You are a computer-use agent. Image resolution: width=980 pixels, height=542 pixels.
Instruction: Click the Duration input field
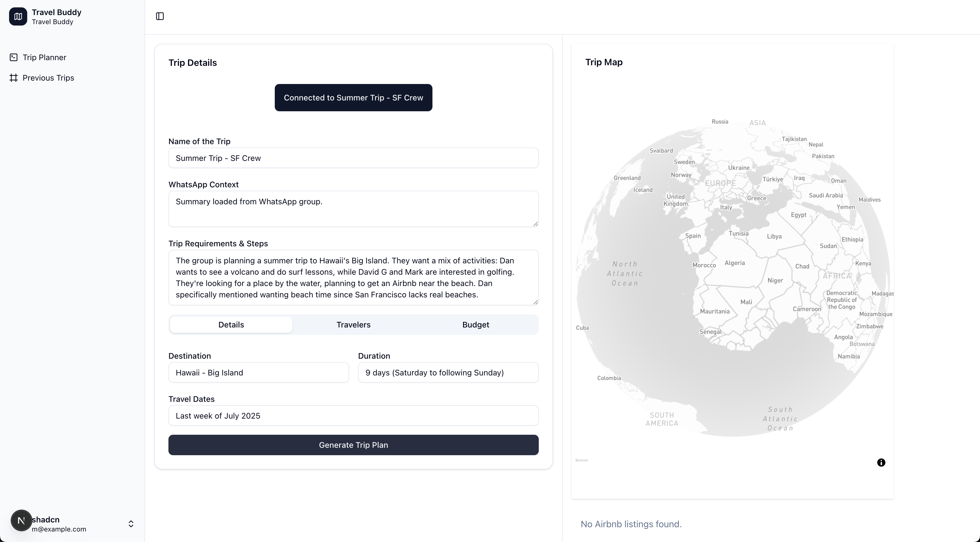pos(448,373)
